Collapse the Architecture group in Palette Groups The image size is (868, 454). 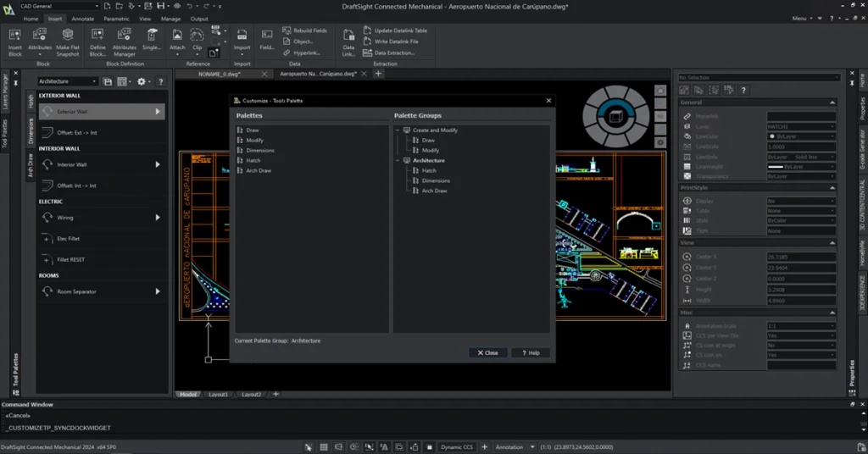[398, 160]
